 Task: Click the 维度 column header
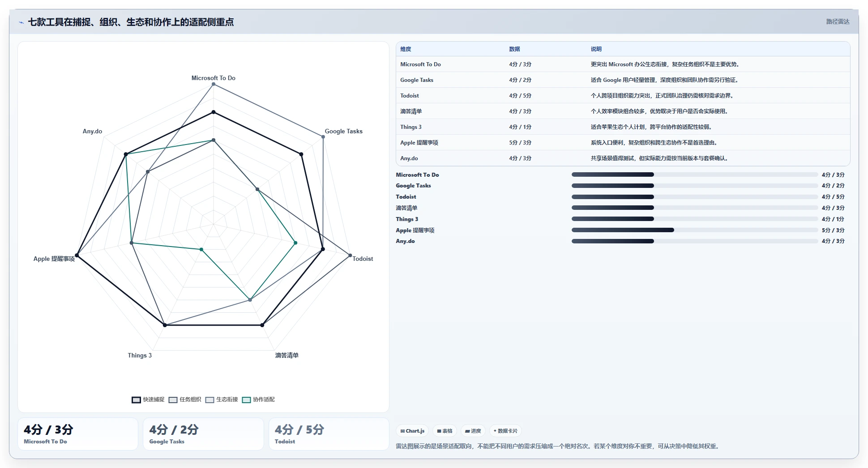[406, 49]
